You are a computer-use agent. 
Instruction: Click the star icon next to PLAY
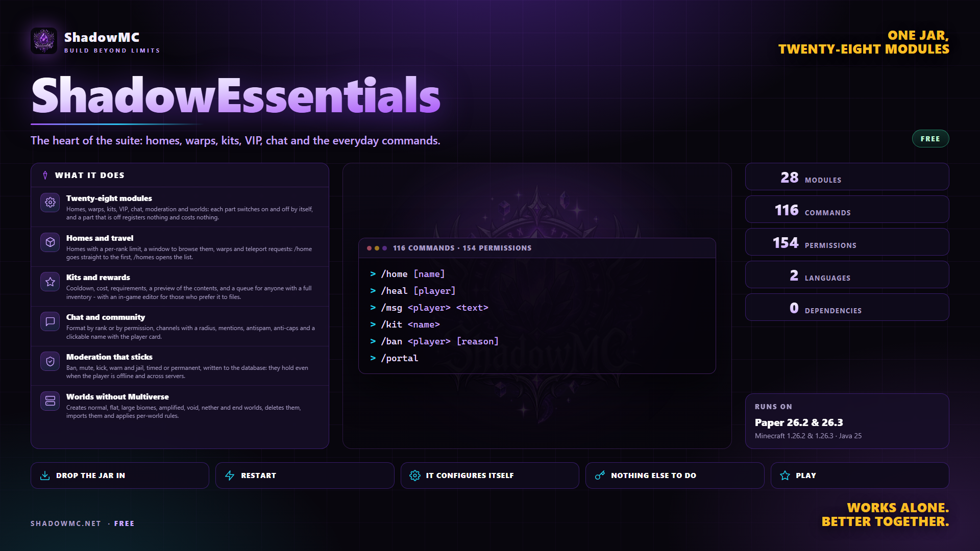785,475
